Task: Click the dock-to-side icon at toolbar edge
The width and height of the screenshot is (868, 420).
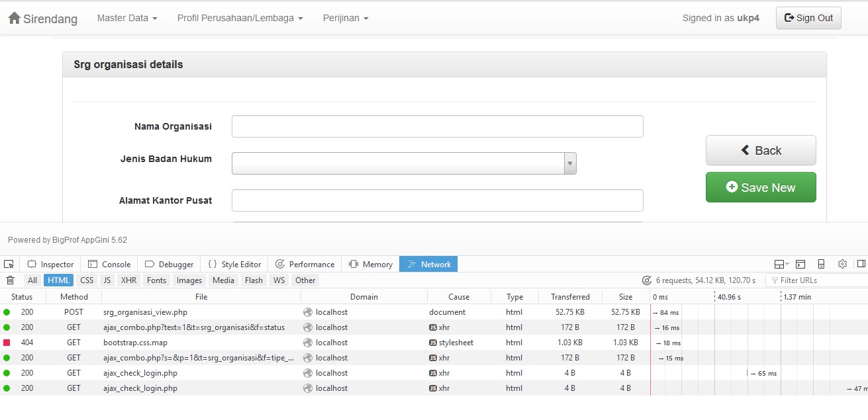Action: click(861, 264)
